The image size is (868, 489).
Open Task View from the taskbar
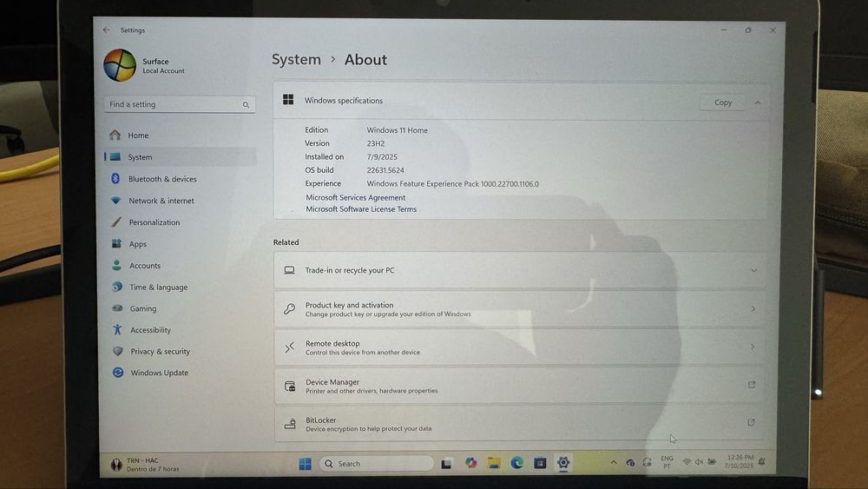click(x=446, y=464)
